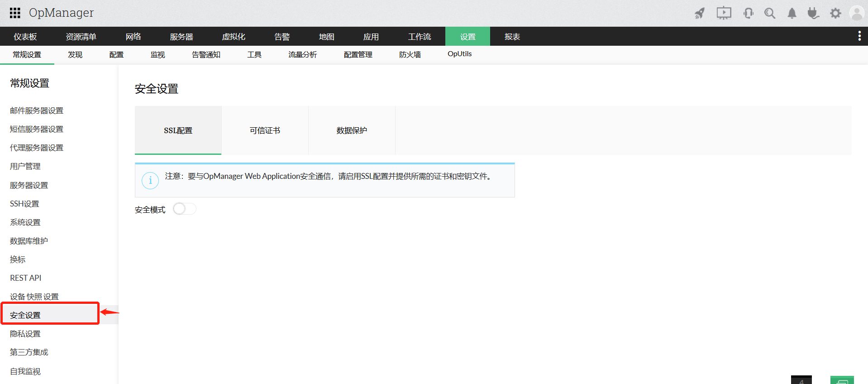Open the apps grid launcher

(15, 13)
